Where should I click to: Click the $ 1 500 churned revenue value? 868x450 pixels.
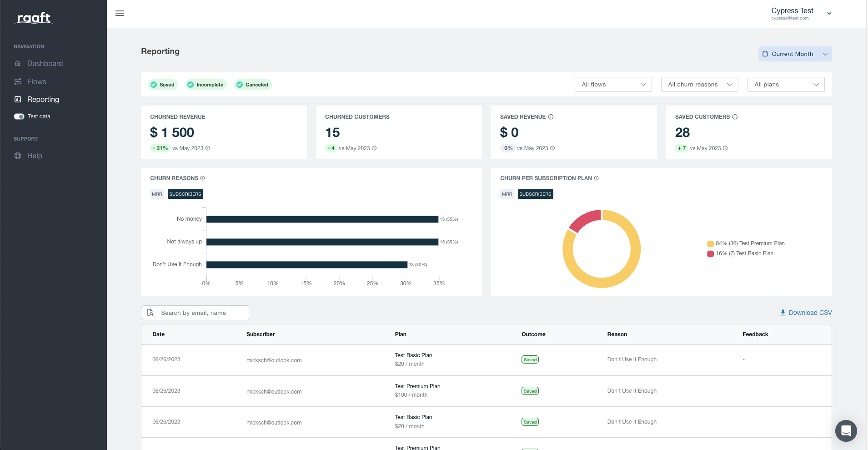tap(172, 132)
